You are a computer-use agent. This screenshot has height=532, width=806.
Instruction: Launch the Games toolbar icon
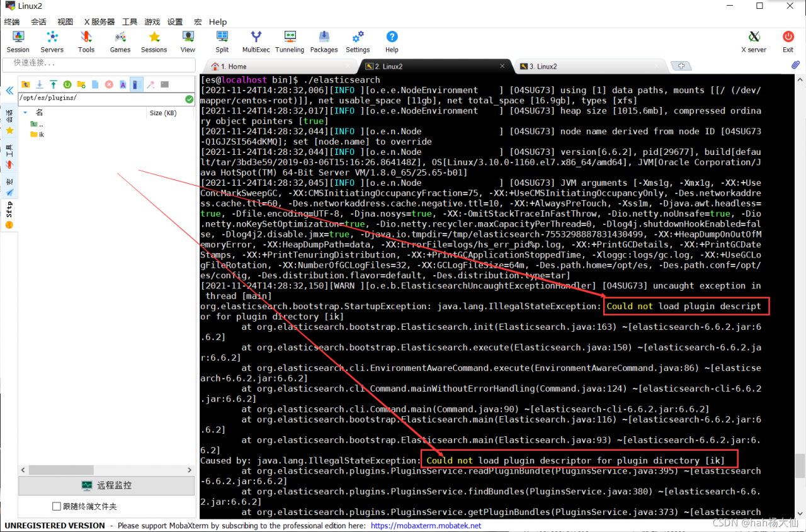click(120, 42)
